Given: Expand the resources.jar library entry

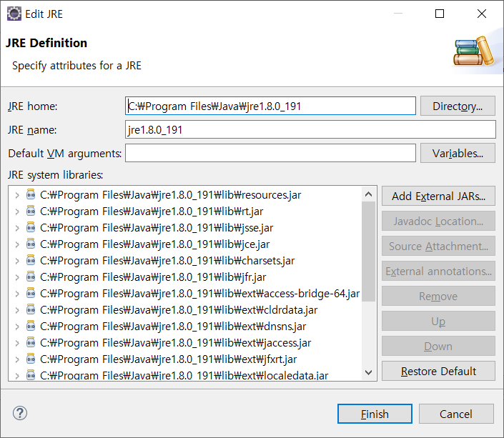Looking at the screenshot, I should click(17, 195).
